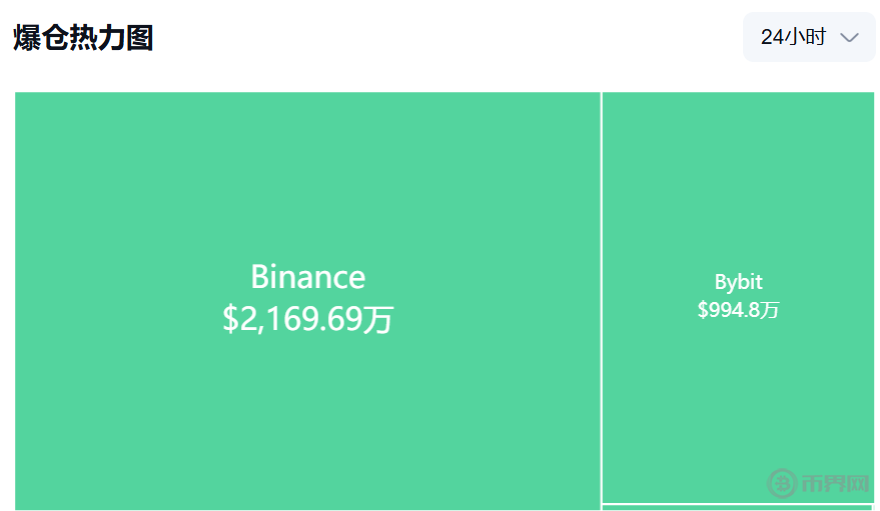
Task: Open the 24小时 time range dropdown
Action: (x=808, y=38)
